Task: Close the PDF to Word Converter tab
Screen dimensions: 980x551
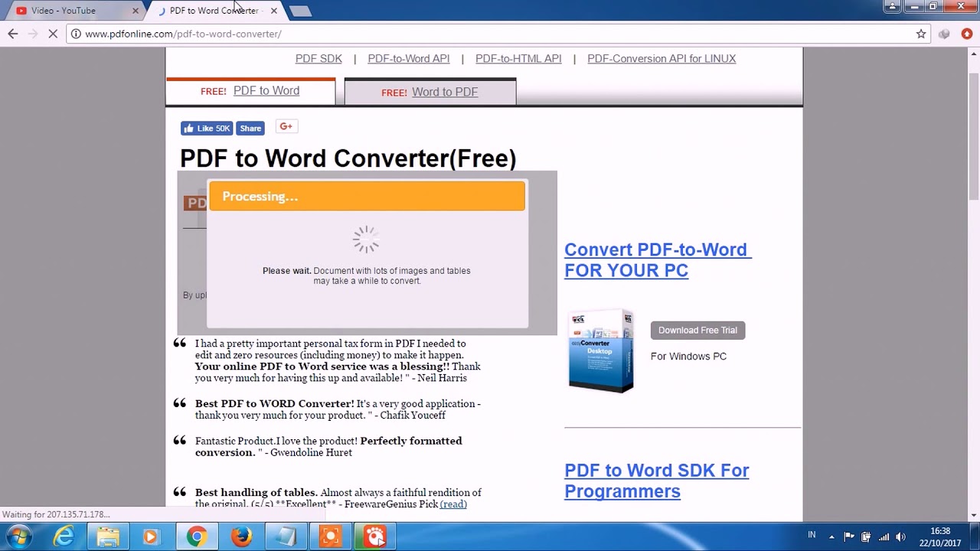Action: pyautogui.click(x=273, y=11)
